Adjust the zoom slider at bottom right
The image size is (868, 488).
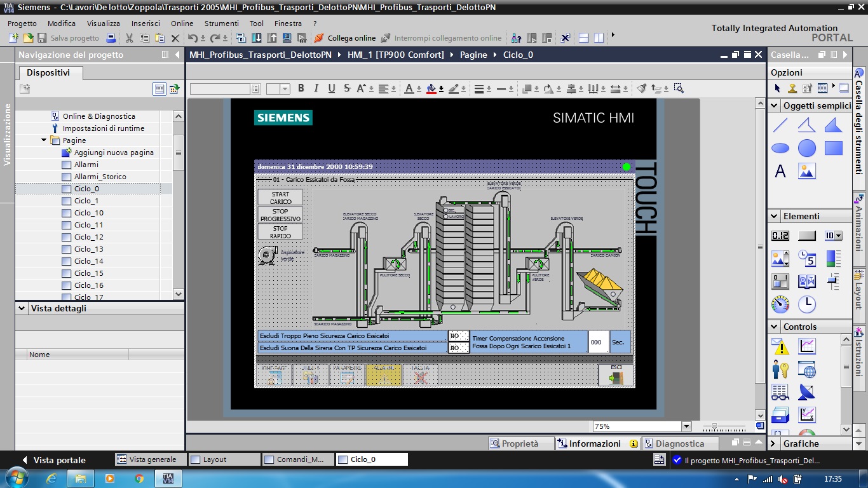click(715, 426)
